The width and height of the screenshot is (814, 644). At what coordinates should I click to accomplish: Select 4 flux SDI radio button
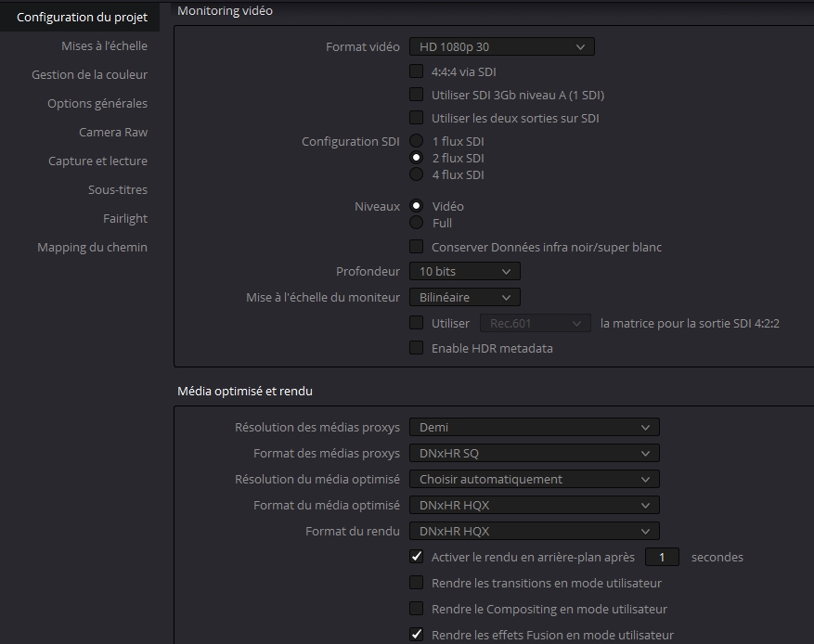(417, 174)
